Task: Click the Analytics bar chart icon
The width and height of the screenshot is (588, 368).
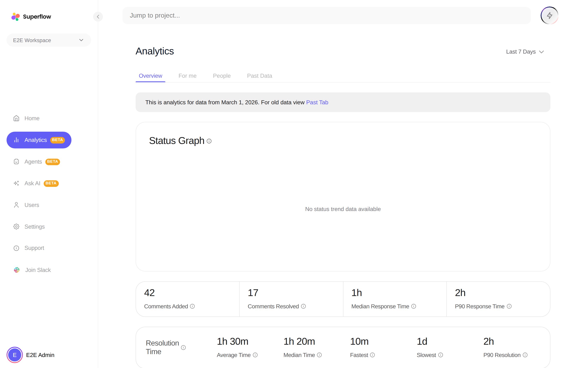Action: tap(16, 140)
